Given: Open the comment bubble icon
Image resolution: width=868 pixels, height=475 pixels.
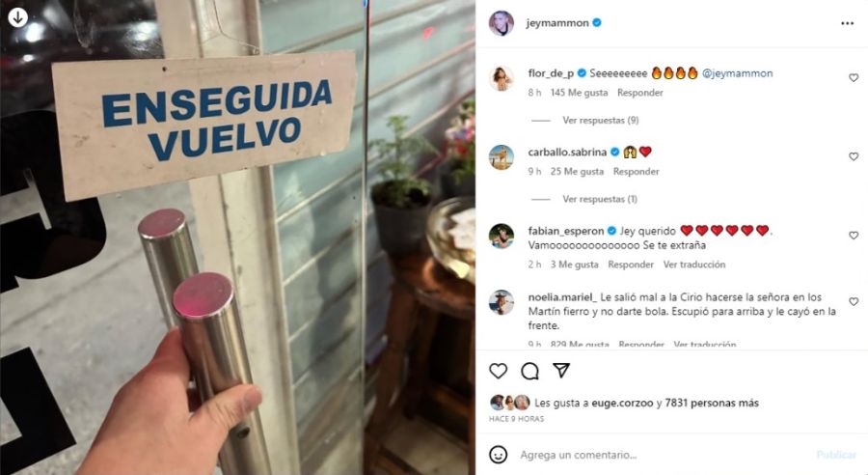Looking at the screenshot, I should (529, 371).
